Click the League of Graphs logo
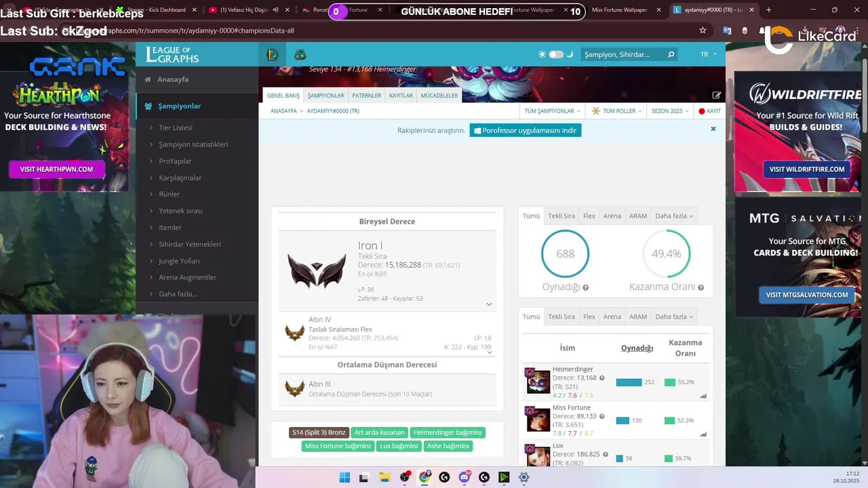This screenshot has width=868, height=488. [x=172, y=54]
